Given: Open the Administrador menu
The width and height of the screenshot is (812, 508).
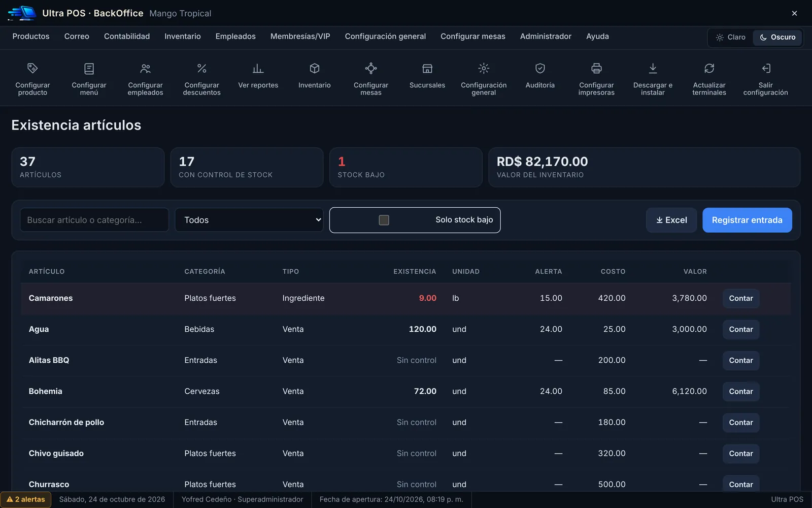Looking at the screenshot, I should point(546,37).
